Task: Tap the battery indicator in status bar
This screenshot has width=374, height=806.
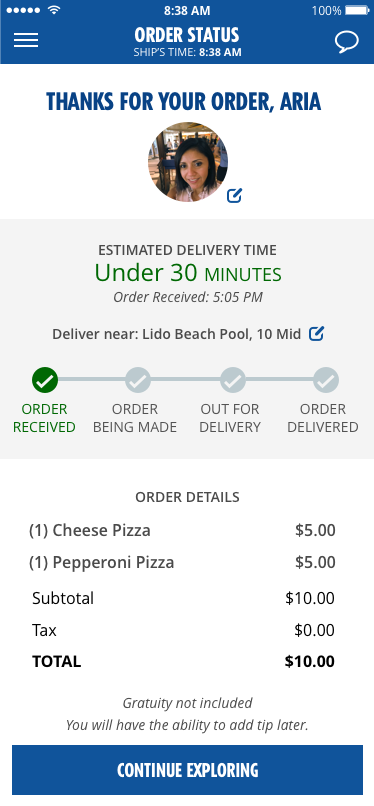Action: (x=358, y=10)
